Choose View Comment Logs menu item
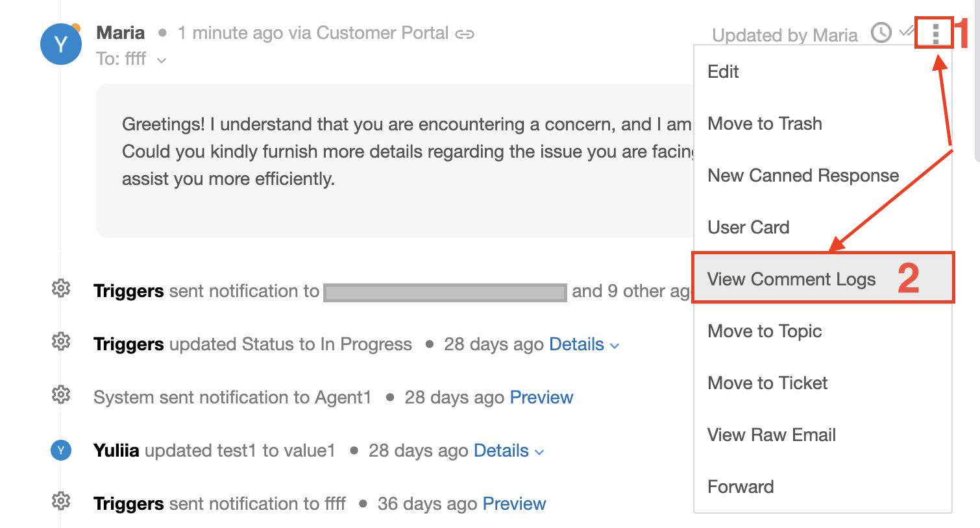 click(x=791, y=279)
